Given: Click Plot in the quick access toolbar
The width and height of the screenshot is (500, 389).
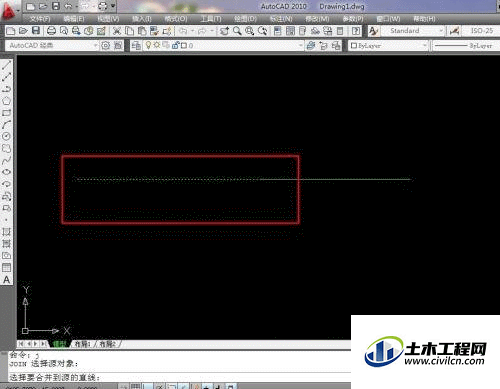Looking at the screenshot, I should pos(103,6).
